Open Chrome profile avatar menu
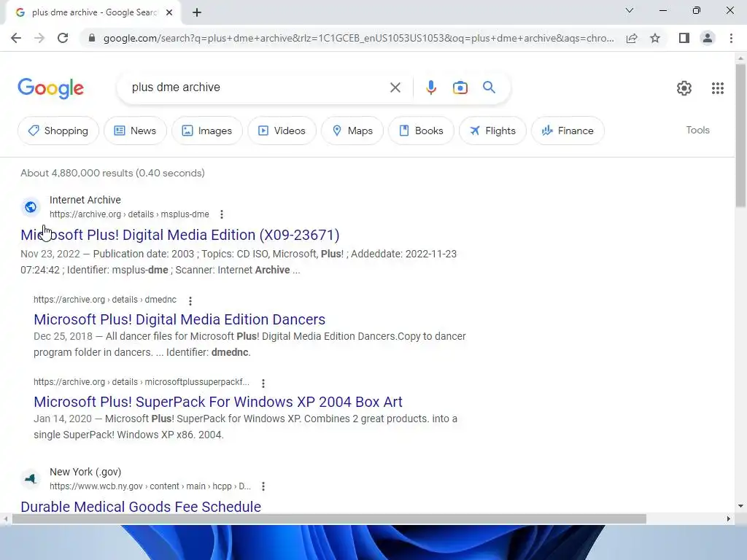 pos(708,38)
